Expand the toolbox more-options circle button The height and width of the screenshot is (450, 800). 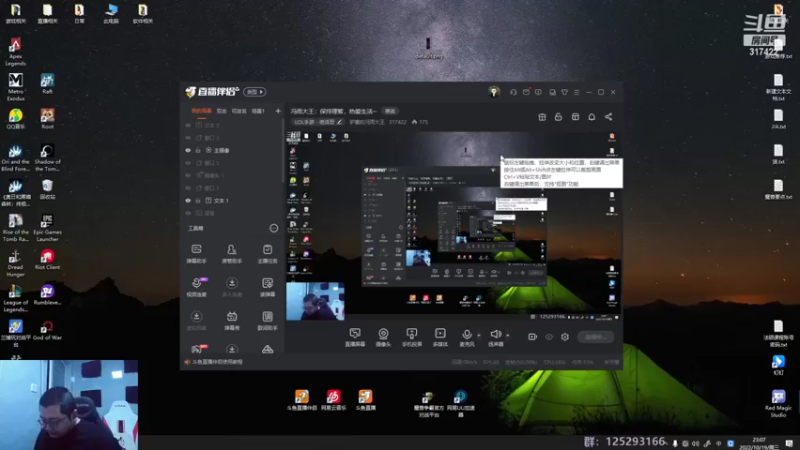(x=274, y=228)
